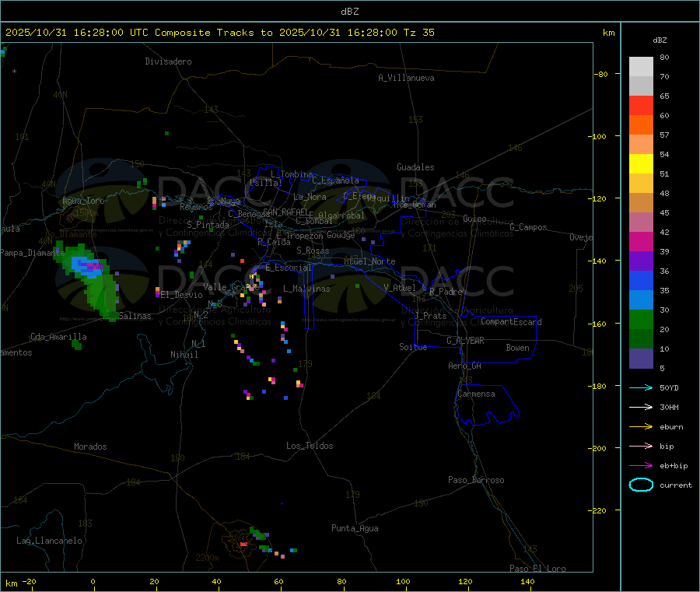Screen dimensions: 700x592
Task: Select the 'Valle_Grande' label
Action: pos(229,287)
